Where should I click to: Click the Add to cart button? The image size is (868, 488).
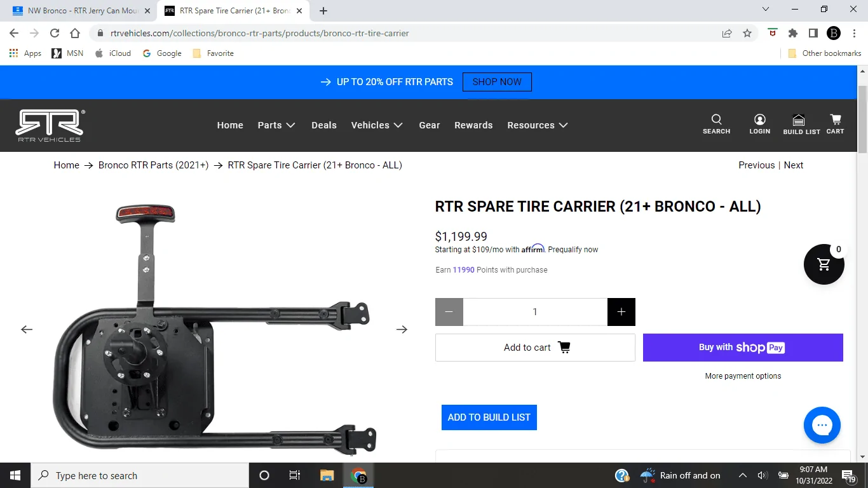coord(535,348)
